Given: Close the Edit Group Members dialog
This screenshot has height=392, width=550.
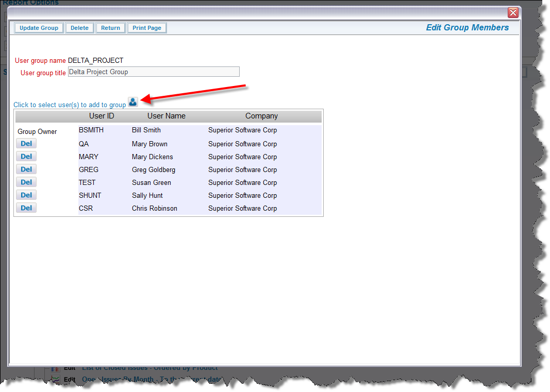Looking at the screenshot, I should point(513,13).
